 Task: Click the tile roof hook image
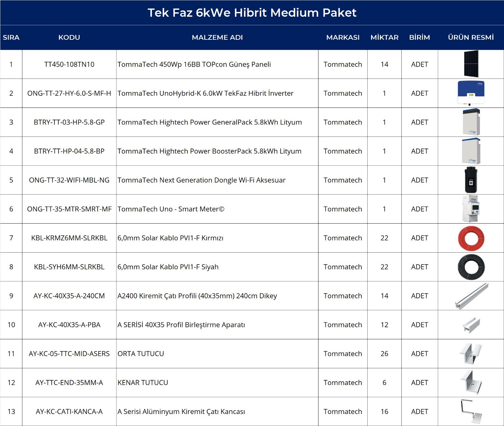[x=471, y=411]
